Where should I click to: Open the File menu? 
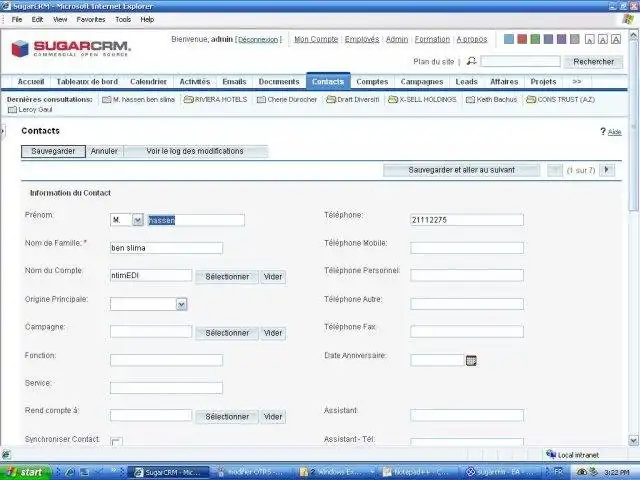tap(17, 19)
